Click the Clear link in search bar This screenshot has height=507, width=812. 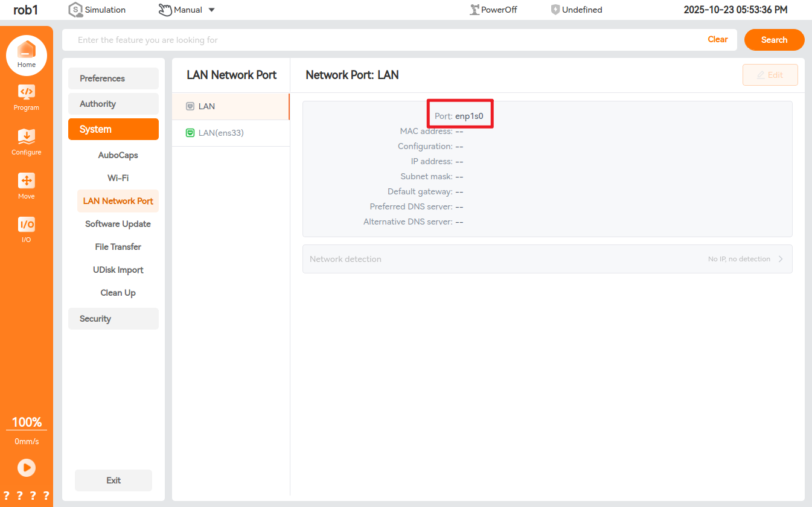[717, 39]
